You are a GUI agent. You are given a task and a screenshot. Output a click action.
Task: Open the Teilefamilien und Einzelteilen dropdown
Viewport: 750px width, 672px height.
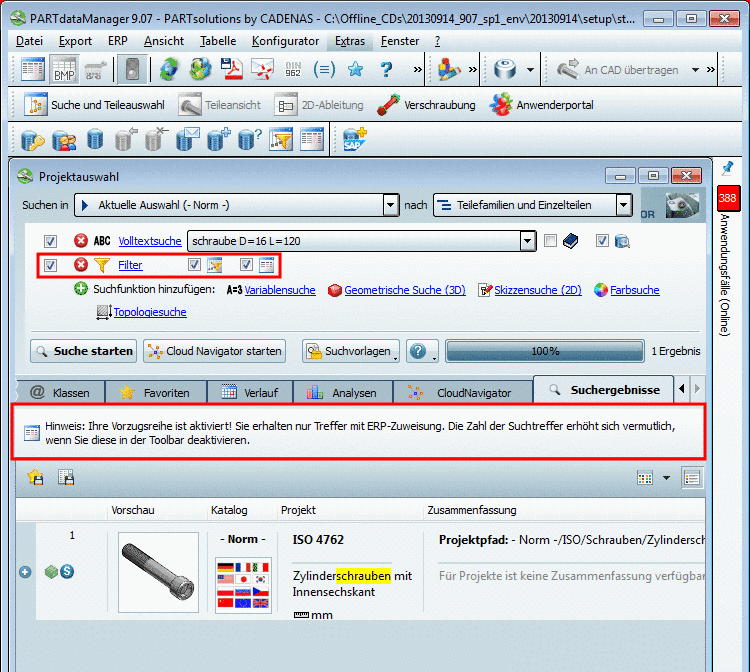coord(624,205)
